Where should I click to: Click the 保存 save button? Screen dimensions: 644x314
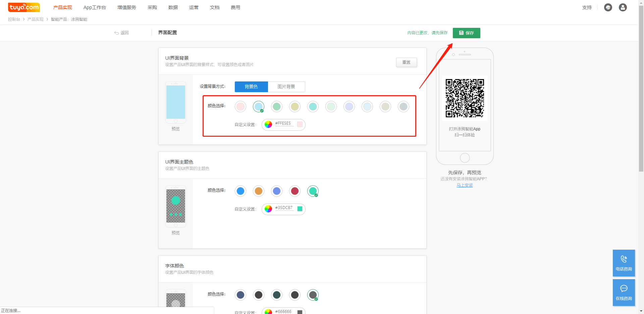[x=466, y=33]
